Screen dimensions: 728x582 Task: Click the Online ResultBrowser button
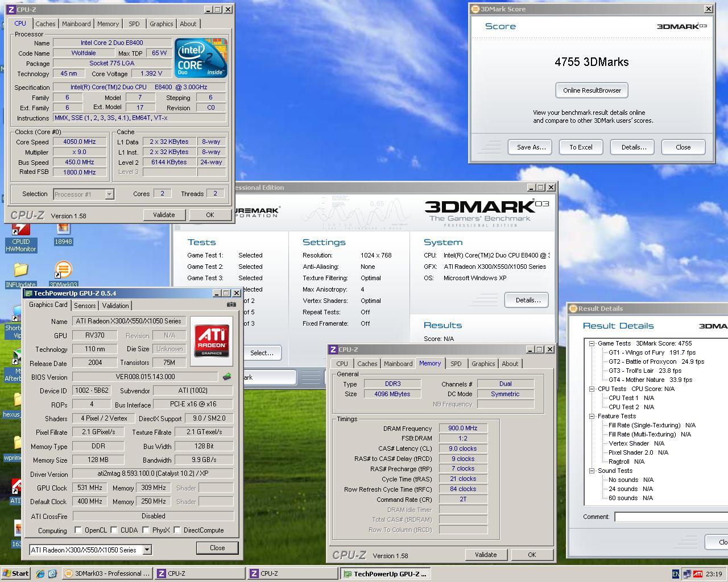591,90
